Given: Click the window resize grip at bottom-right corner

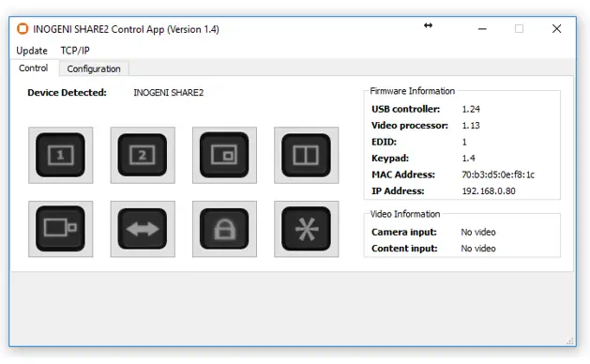Looking at the screenshot, I should 570,341.
